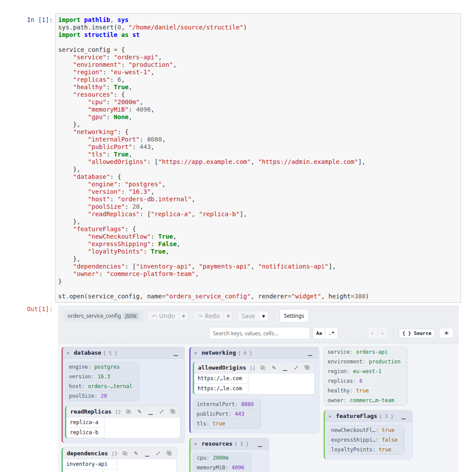Toggle the Source view
This screenshot has height=472, width=476.
coord(417,333)
